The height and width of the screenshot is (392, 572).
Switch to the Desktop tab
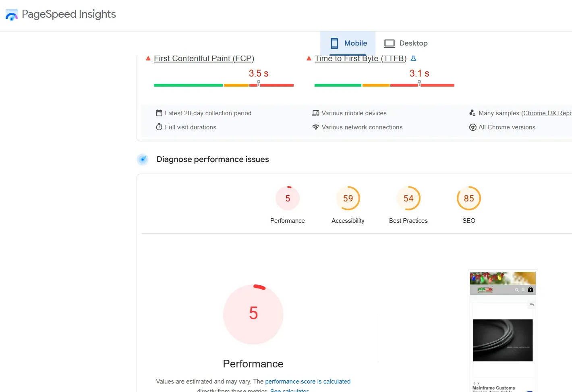click(406, 43)
